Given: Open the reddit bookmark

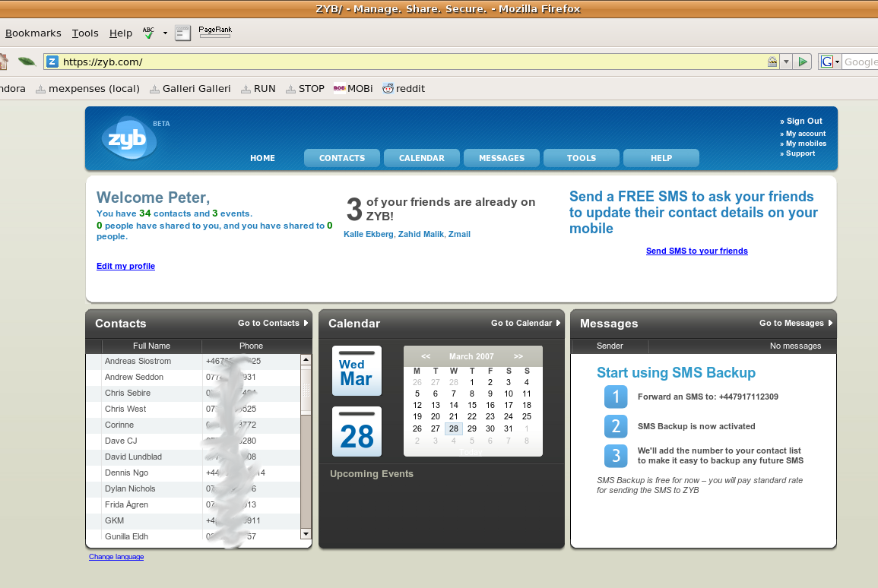Looking at the screenshot, I should 404,88.
